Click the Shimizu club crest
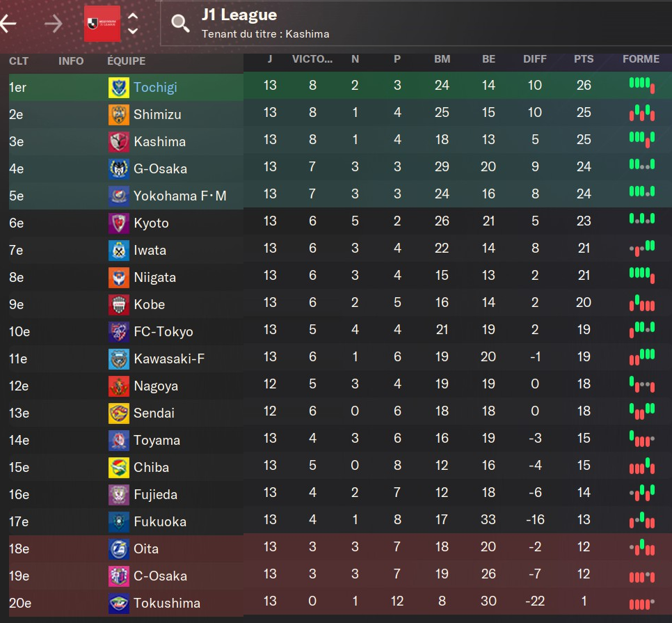 pyautogui.click(x=118, y=114)
